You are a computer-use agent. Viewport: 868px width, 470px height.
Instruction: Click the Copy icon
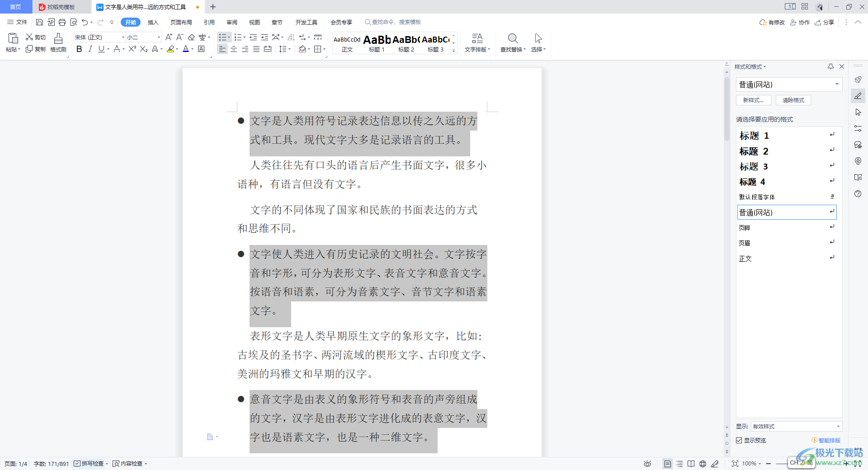(x=29, y=49)
